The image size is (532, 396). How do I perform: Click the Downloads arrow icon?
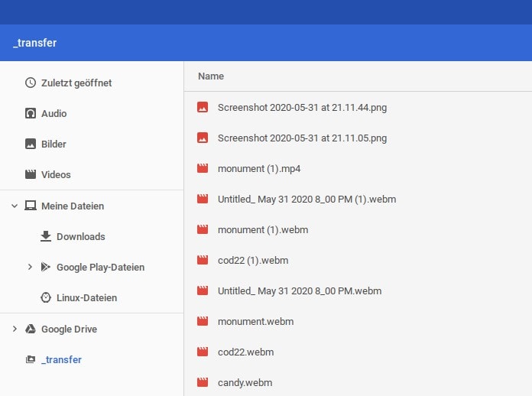[46, 236]
